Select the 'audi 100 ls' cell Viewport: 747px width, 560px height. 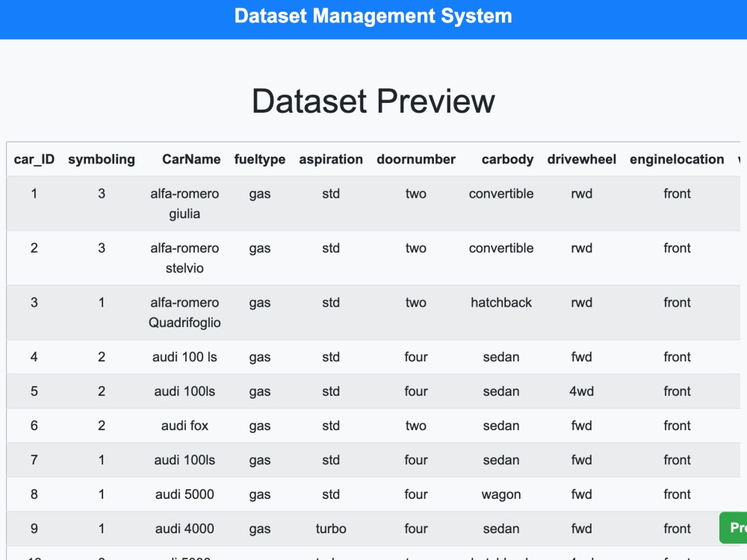pyautogui.click(x=185, y=357)
